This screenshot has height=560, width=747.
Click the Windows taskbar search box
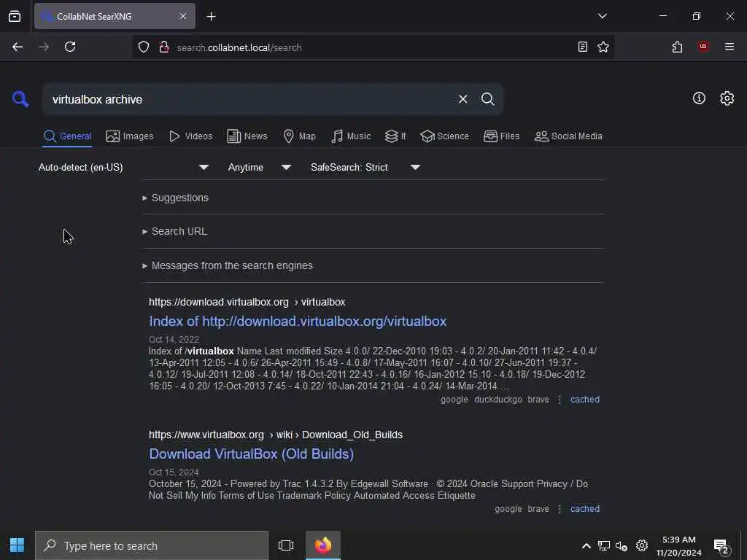tap(152, 545)
